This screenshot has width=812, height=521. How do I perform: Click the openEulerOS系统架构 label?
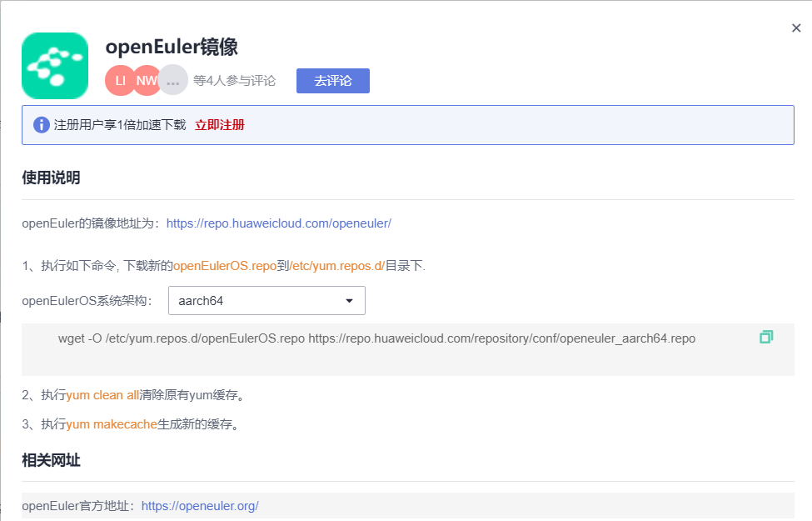[x=87, y=301]
